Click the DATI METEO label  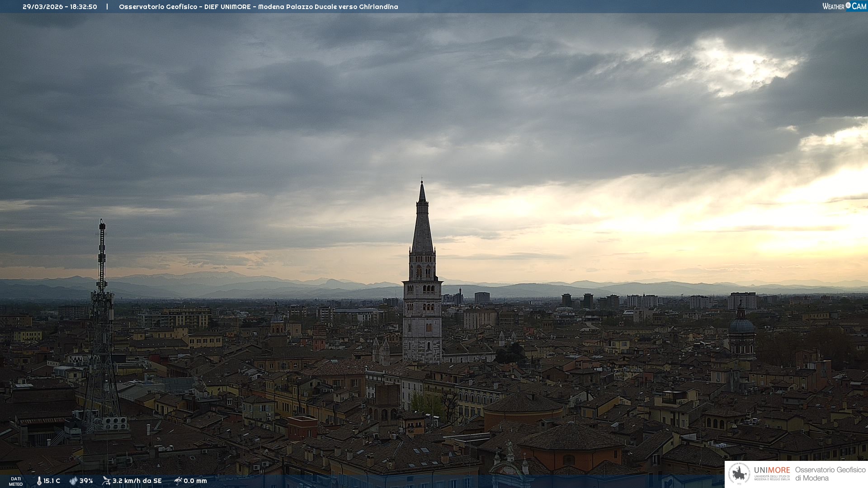point(16,481)
